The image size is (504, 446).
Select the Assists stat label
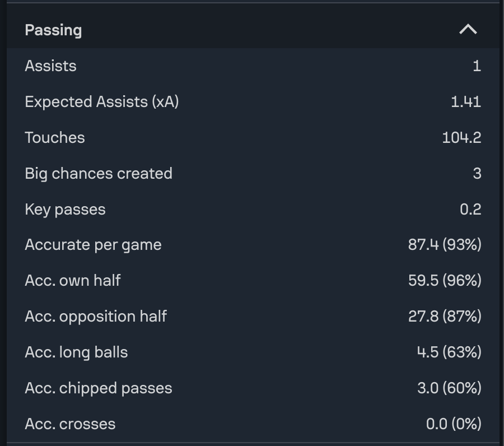click(50, 66)
